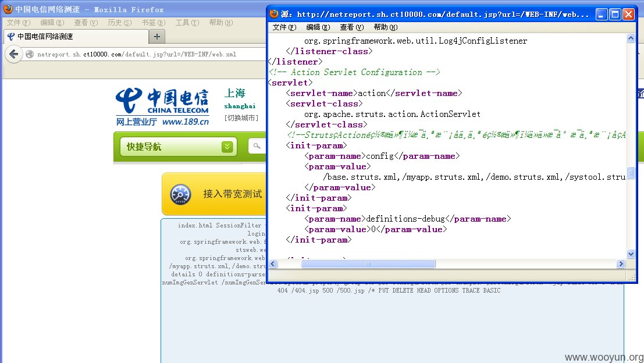Click the address bar URL field
The image size is (644, 363).
(x=144, y=54)
